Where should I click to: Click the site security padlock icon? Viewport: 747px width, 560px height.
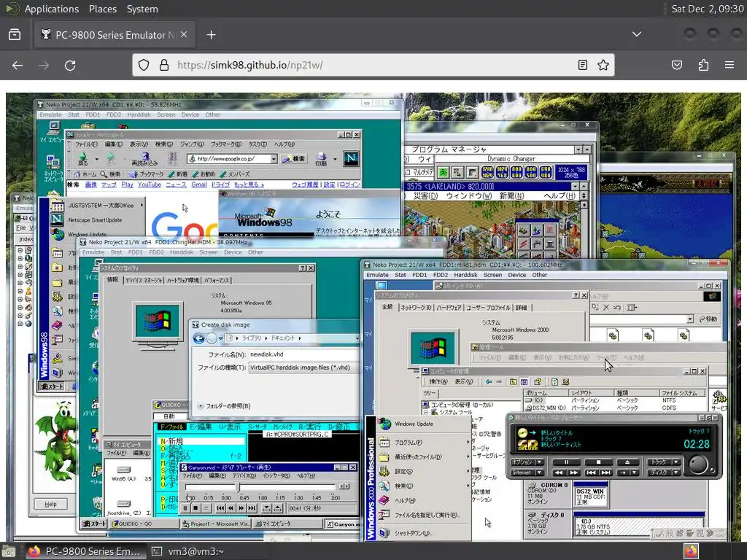pyautogui.click(x=164, y=65)
